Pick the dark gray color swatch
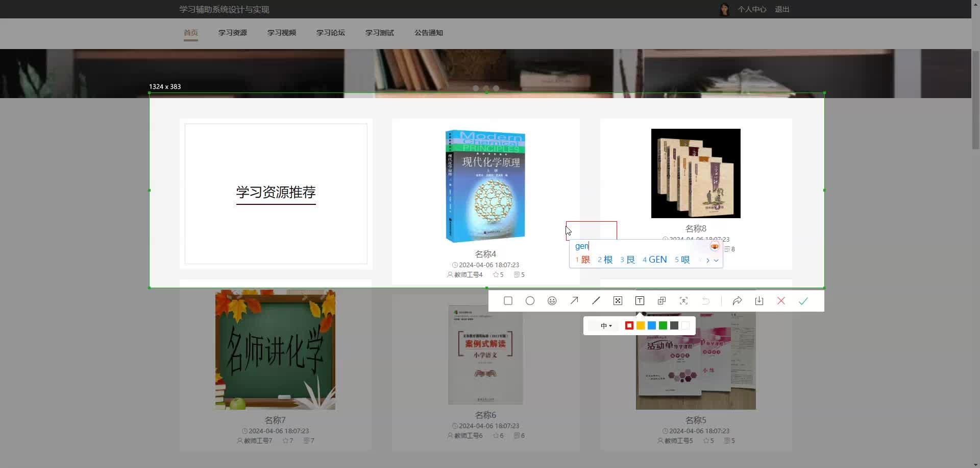This screenshot has width=980, height=468. (674, 325)
